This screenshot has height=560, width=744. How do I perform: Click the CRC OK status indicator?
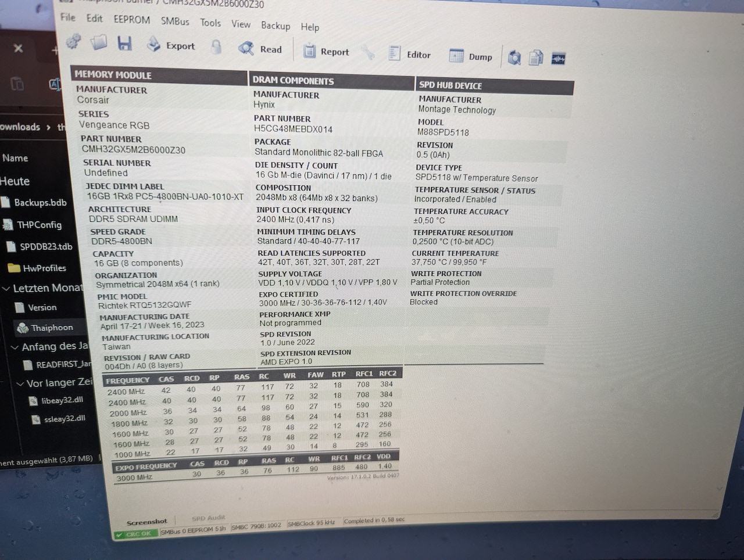click(x=135, y=533)
